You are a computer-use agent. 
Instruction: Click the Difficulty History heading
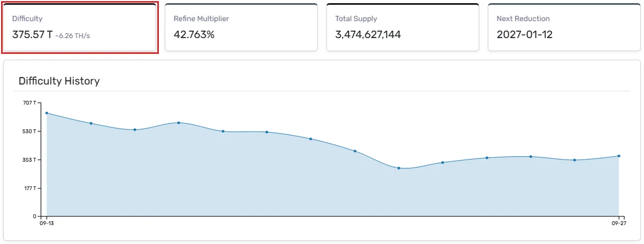click(59, 81)
